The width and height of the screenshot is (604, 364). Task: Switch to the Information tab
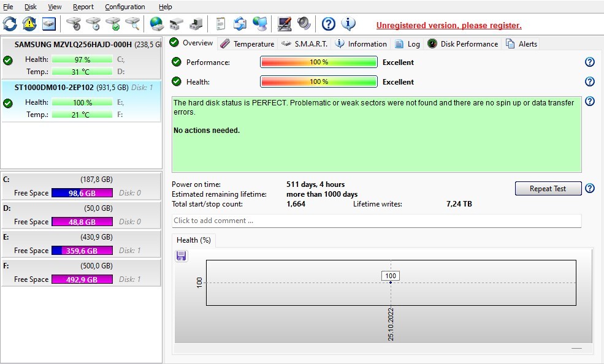click(361, 44)
